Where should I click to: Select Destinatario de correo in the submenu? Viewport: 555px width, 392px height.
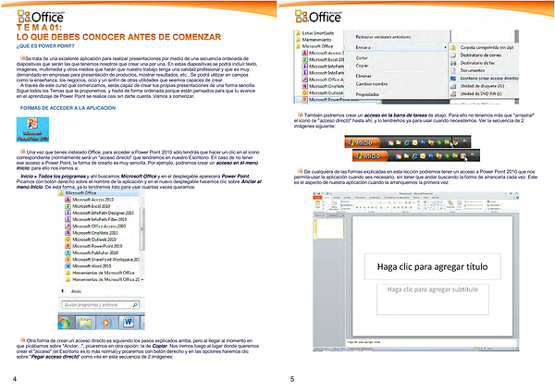point(476,55)
